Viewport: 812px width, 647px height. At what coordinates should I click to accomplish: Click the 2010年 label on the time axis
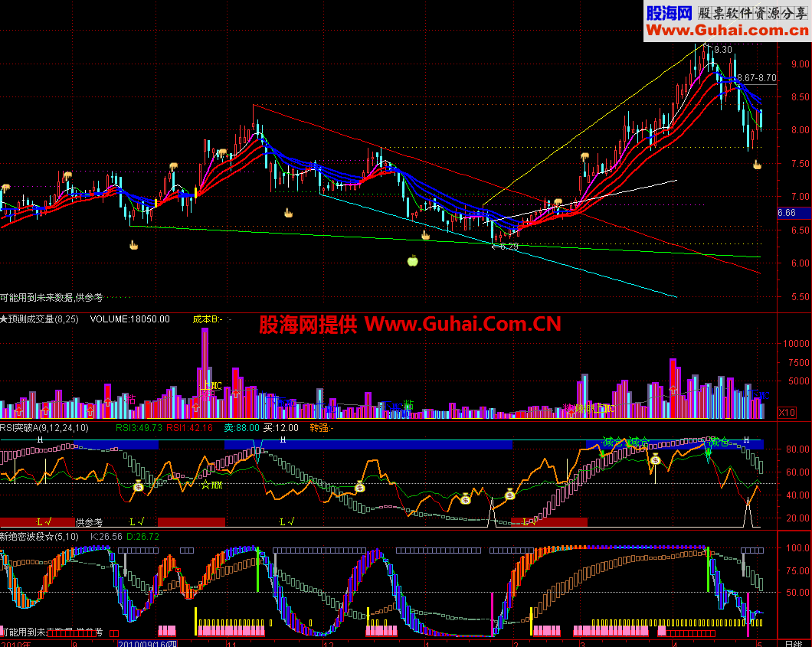(x=15, y=643)
